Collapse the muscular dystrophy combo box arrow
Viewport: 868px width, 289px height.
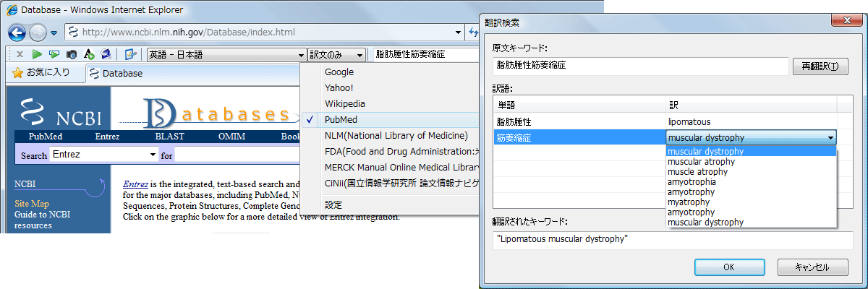coord(830,137)
